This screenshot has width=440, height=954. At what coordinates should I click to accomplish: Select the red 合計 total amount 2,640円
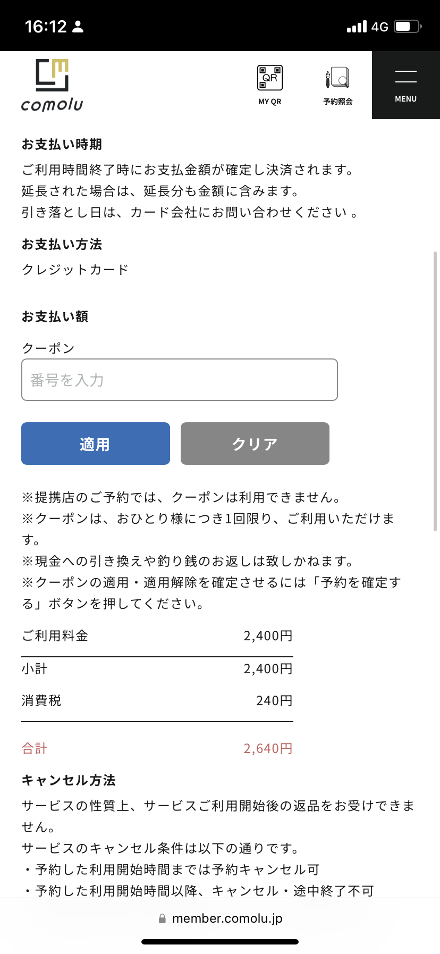pyautogui.click(x=268, y=748)
